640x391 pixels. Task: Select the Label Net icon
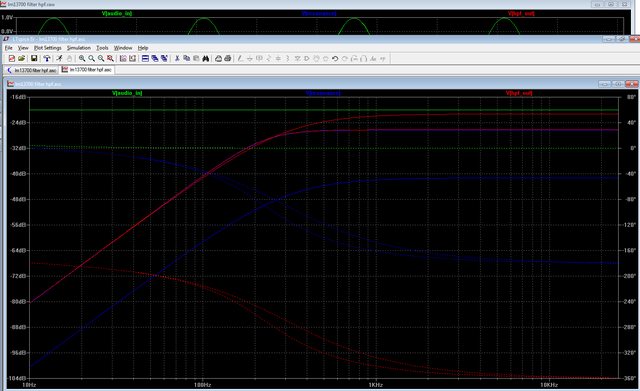[260, 58]
